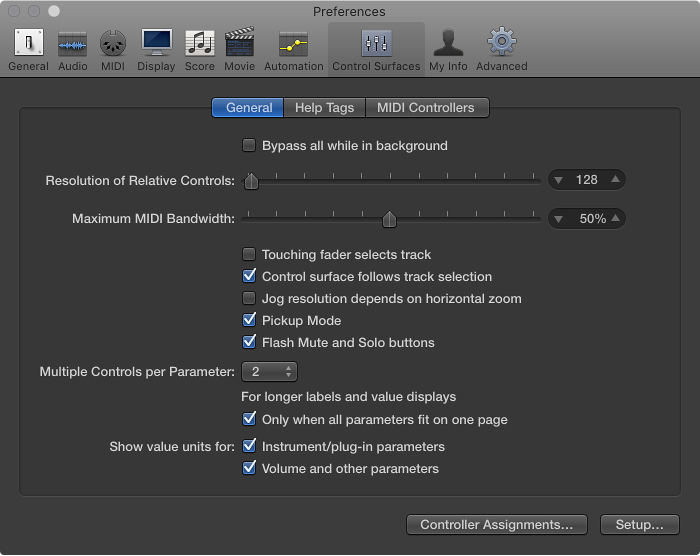Enable Bypass all while in background

(x=249, y=145)
